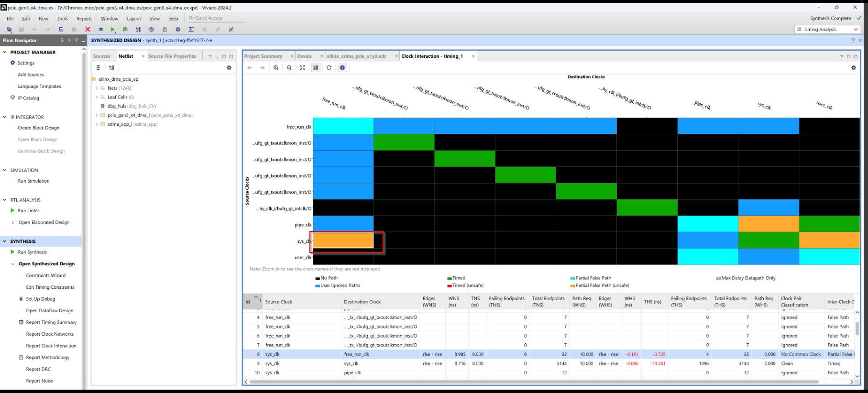Refresh the Clock Interaction report

pos(329,68)
